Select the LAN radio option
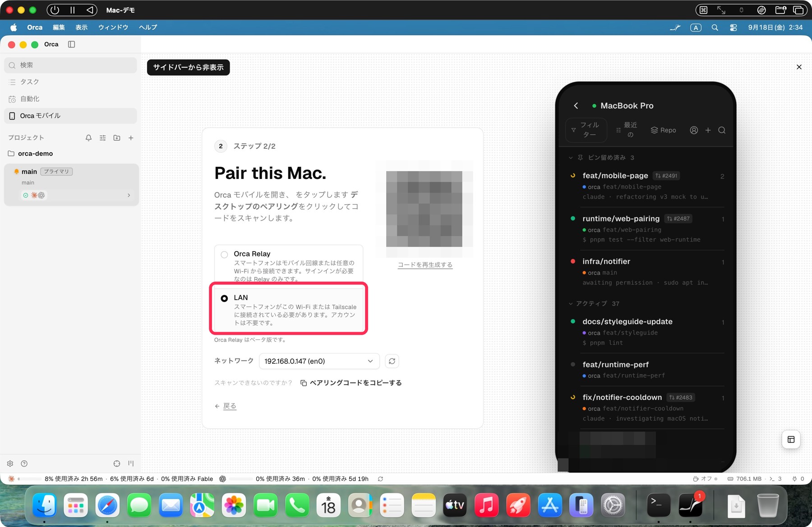Screen dimensions: 812x527 pos(224,298)
